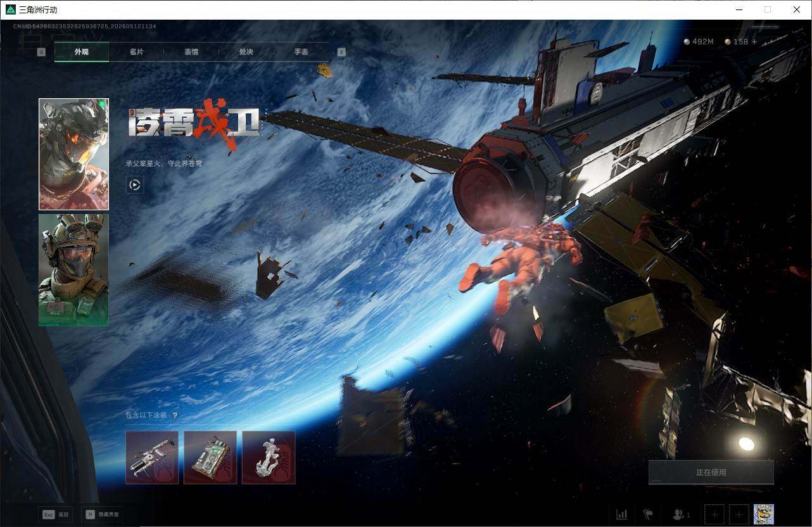The image size is (812, 527).
Task: Click the H 隐藏界面 button
Action: [103, 514]
